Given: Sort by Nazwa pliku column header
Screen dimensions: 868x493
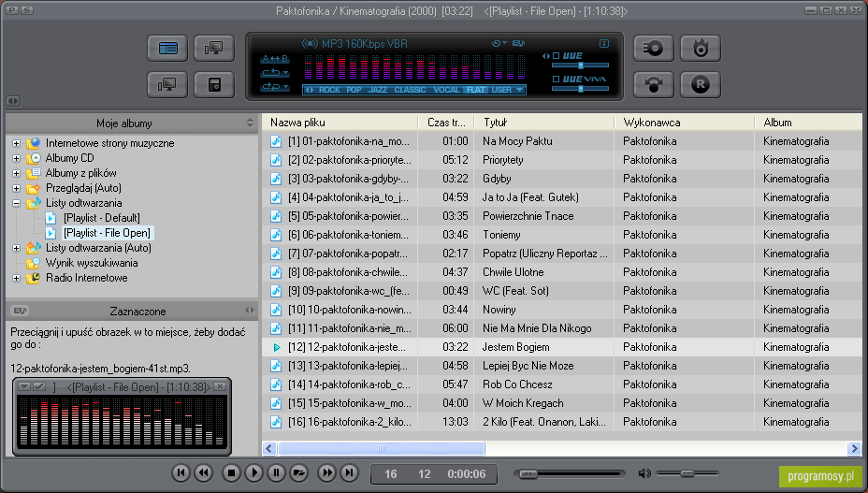Looking at the screenshot, I should (x=340, y=123).
